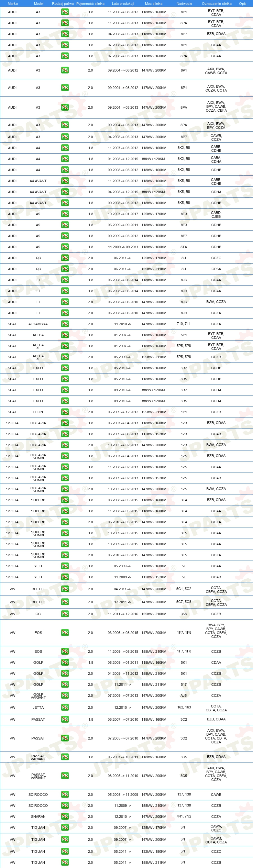The height and width of the screenshot is (868, 253).
Task: Click fuel icon in AUDI A5 CABD, CJEB row
Action: pyautogui.click(x=65, y=214)
